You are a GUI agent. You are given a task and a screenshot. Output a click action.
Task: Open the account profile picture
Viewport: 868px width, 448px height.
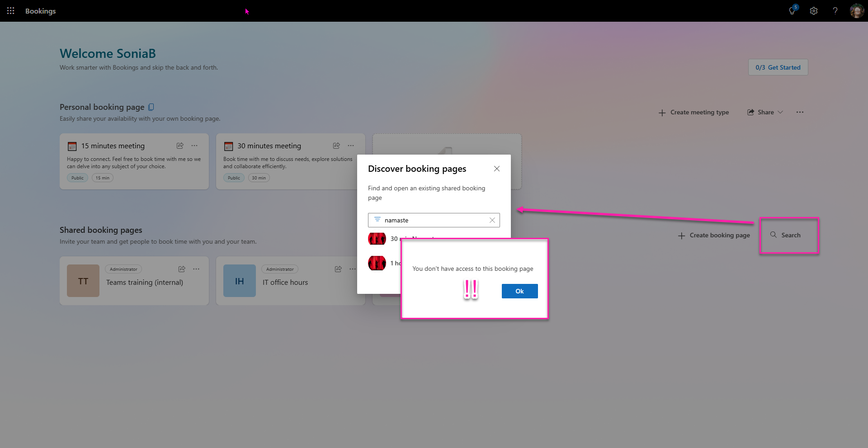857,11
